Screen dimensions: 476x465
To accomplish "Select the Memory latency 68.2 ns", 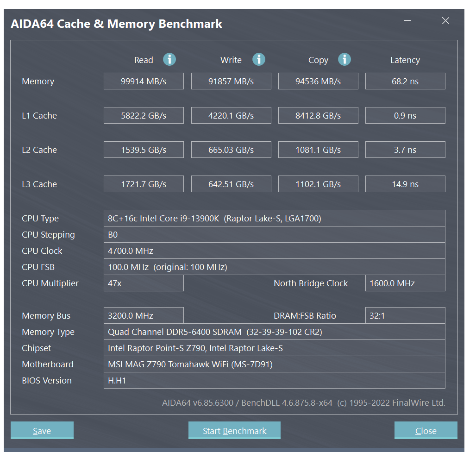I will click(x=405, y=81).
